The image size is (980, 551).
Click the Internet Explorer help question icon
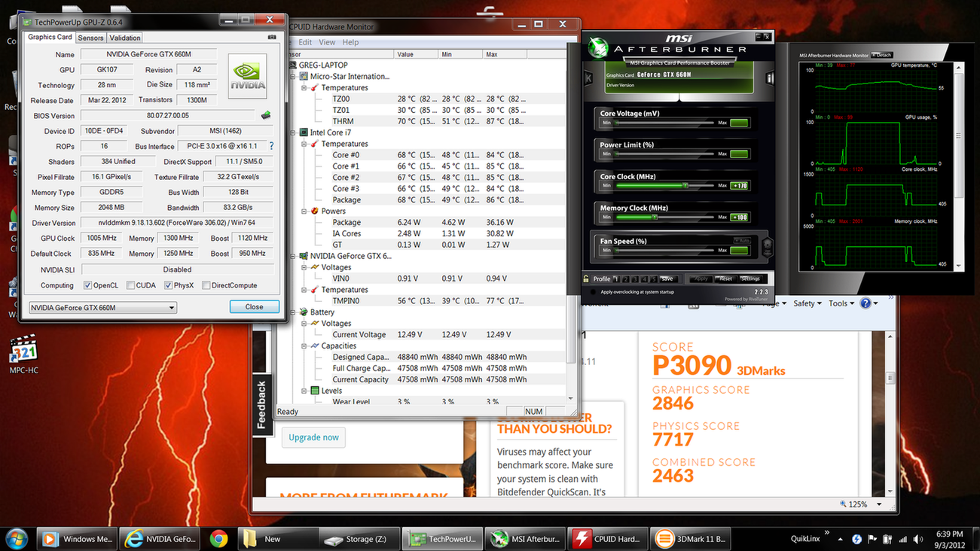click(866, 303)
